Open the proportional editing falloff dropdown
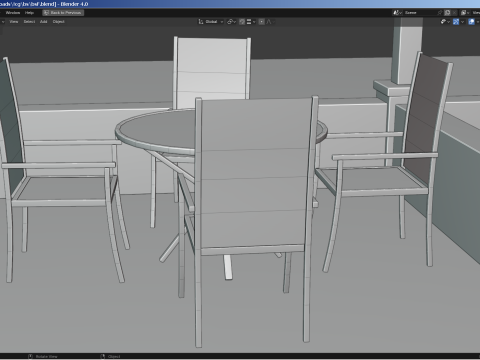Screen dimensions: 480x360 click(x=270, y=22)
